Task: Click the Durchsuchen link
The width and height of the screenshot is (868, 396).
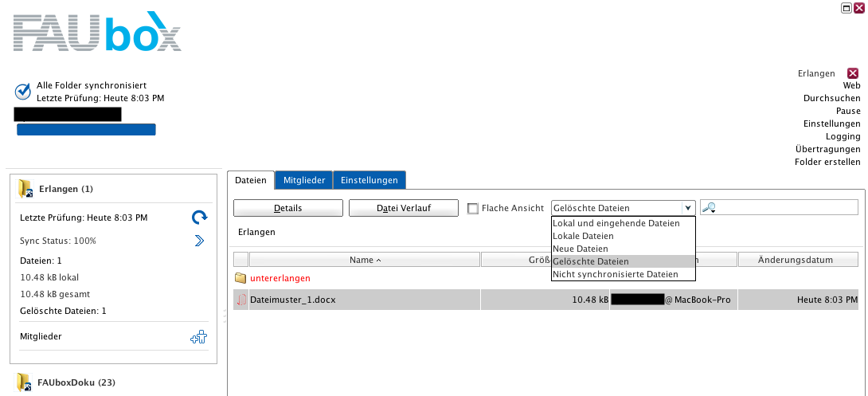Action: [x=832, y=98]
